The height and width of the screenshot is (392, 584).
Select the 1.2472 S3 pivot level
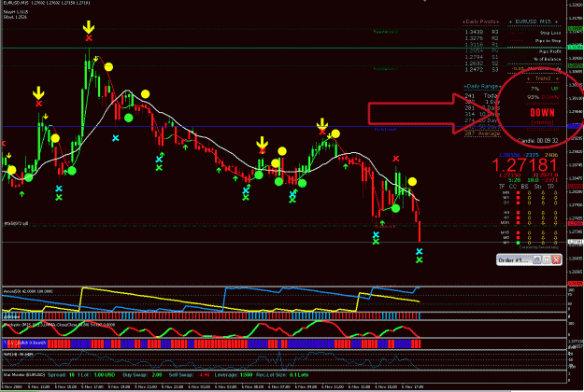click(x=481, y=70)
